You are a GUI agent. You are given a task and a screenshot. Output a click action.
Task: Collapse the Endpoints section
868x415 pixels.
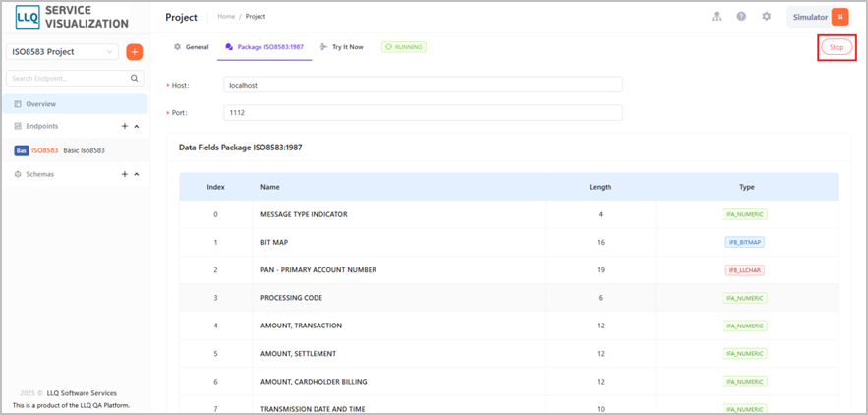(137, 126)
